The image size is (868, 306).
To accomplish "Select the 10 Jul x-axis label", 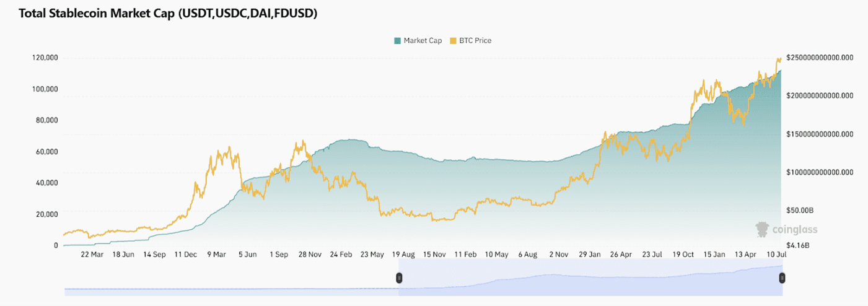I will coord(776,255).
